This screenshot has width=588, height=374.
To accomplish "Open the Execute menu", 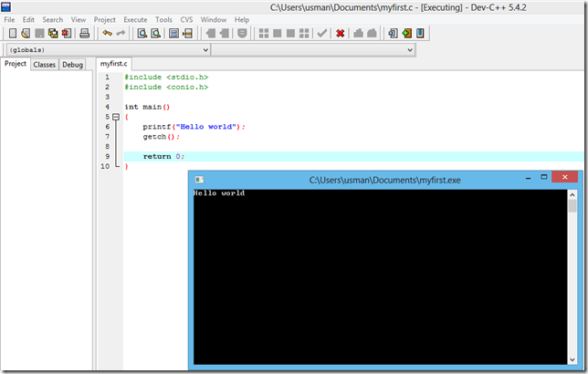I will coord(135,19).
